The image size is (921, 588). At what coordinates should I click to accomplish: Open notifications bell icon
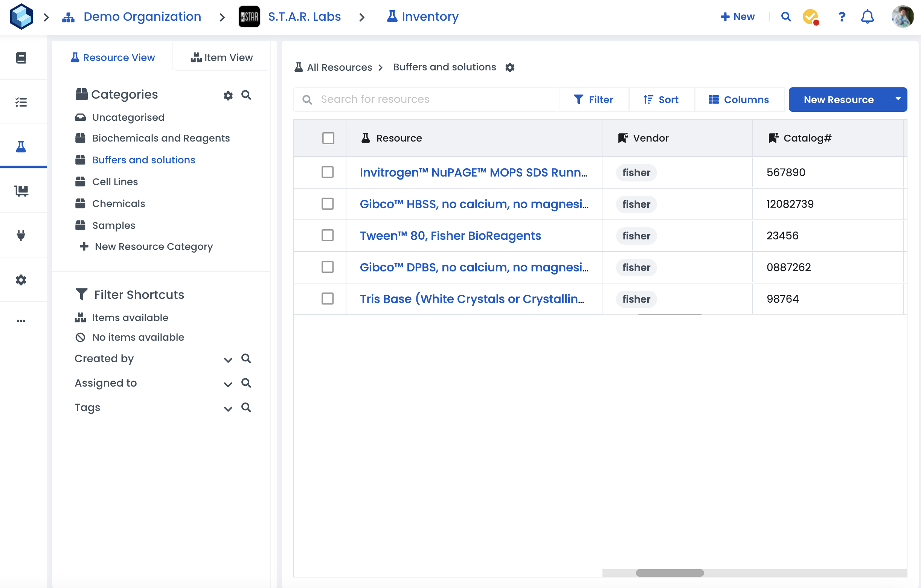point(867,17)
